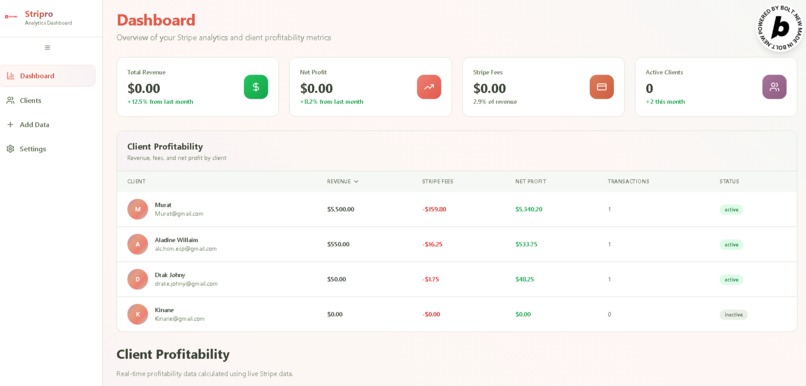Click the Bolt.new badge

pos(780,28)
